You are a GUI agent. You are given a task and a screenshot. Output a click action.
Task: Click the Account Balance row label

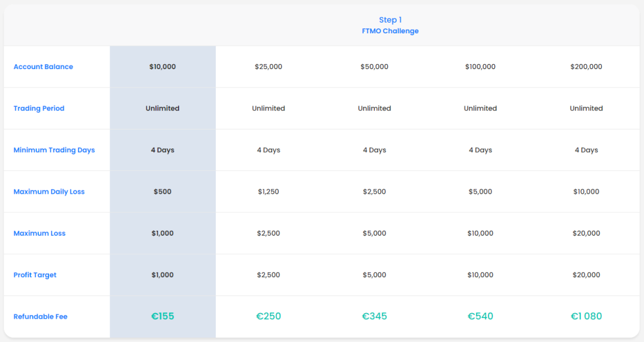(x=43, y=67)
